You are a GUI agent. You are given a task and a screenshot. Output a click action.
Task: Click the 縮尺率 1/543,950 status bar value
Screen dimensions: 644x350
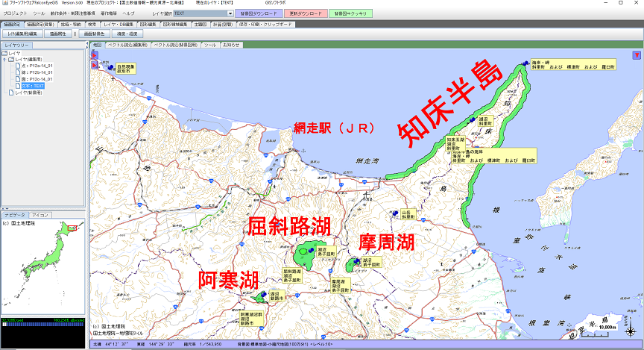pos(203,344)
